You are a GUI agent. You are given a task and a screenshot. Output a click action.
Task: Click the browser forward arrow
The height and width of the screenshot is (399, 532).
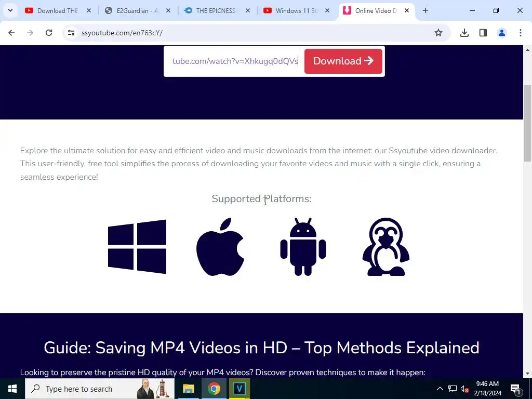click(x=30, y=33)
